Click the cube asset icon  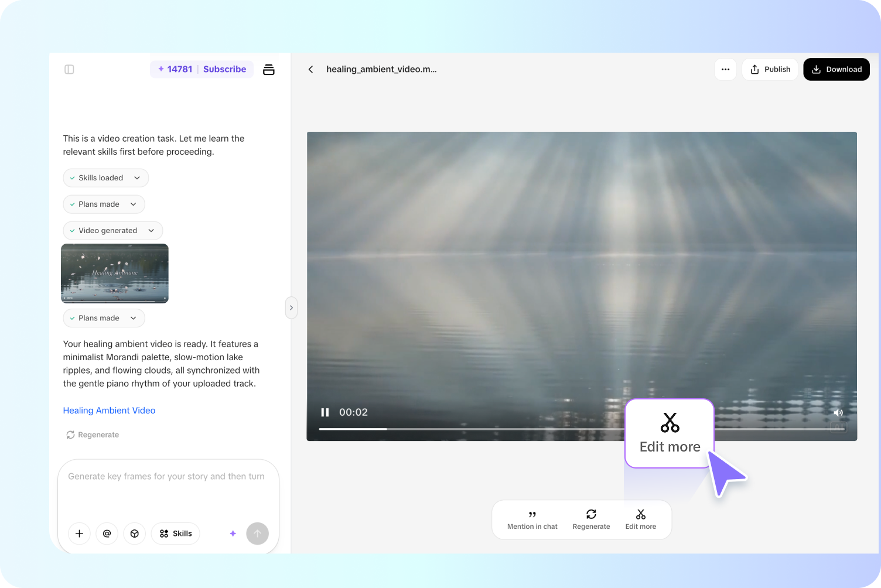tap(134, 534)
